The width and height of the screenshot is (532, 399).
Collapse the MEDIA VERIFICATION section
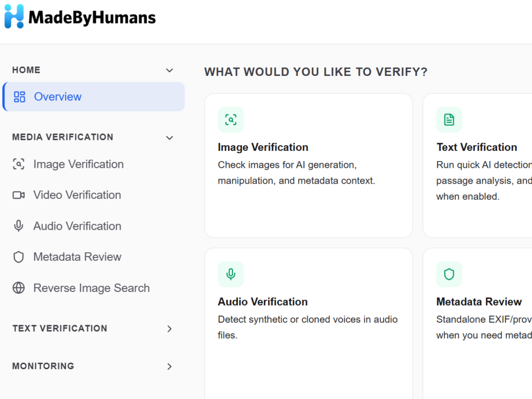[x=169, y=137]
